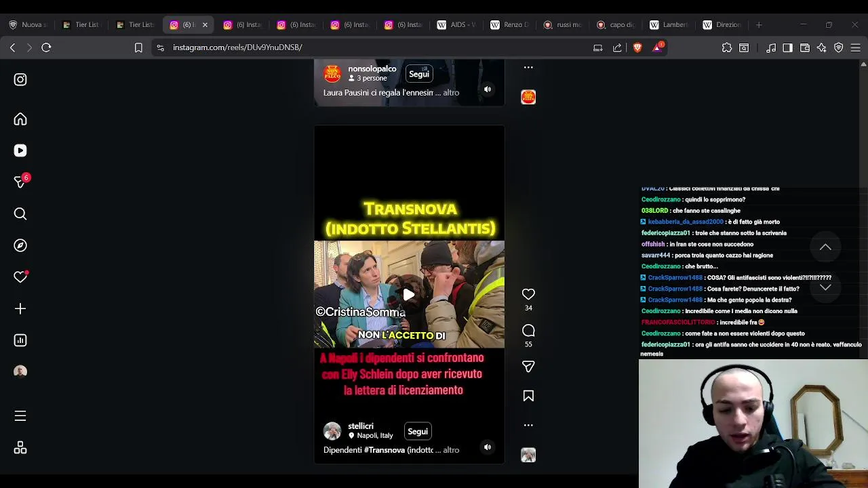Screen dimensions: 868x488
Task: Open the browser extensions puzzle icon
Action: click(727, 47)
